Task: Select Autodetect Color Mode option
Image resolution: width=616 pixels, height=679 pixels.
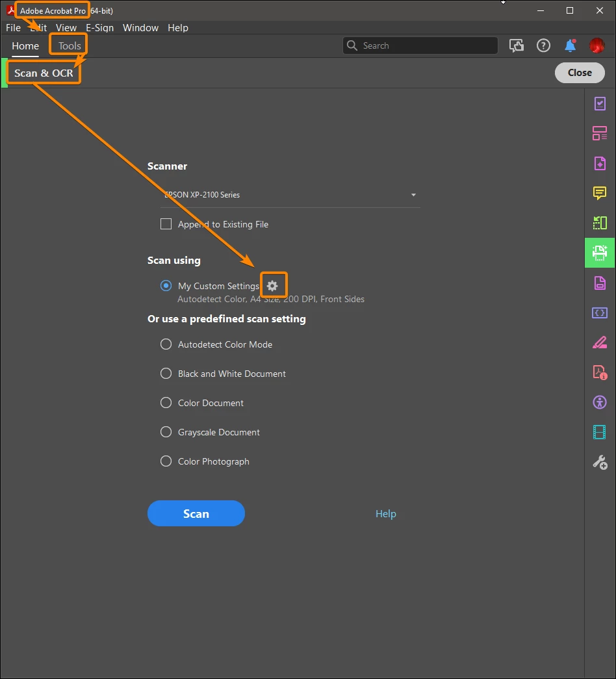Action: tap(166, 344)
